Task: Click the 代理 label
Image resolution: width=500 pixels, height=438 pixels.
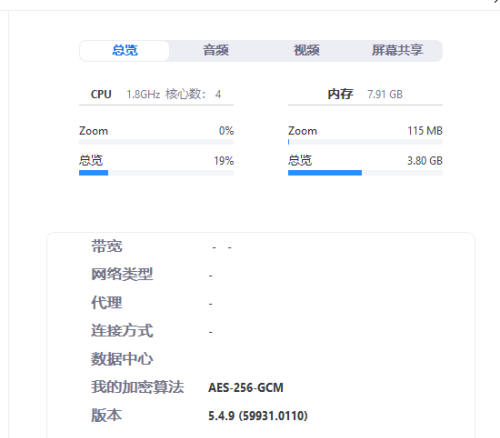Action: 107,303
